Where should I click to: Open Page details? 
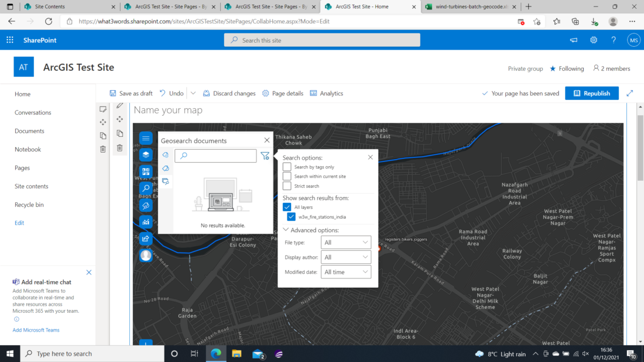[x=283, y=94]
